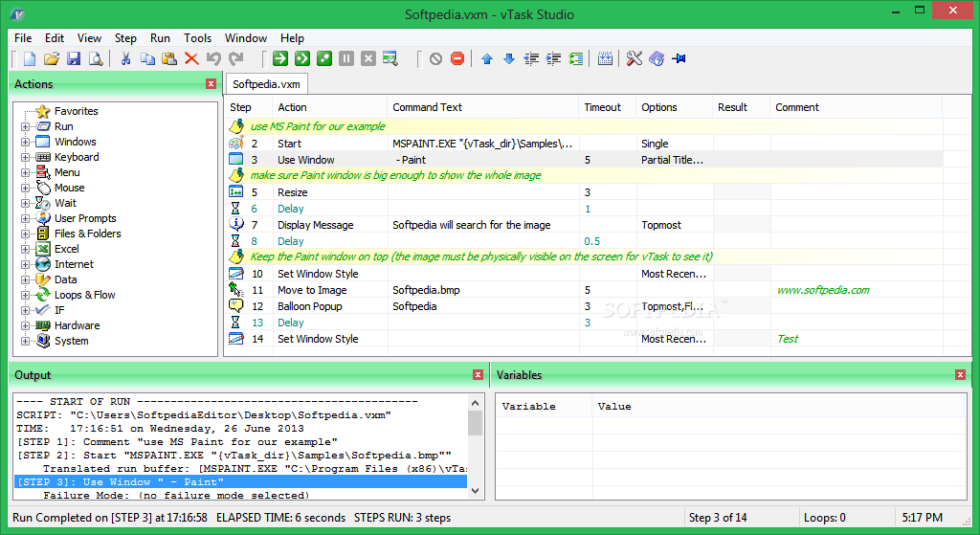Select the highlighted STEP 3 output line
Screen dimensions: 980x535
click(240, 481)
